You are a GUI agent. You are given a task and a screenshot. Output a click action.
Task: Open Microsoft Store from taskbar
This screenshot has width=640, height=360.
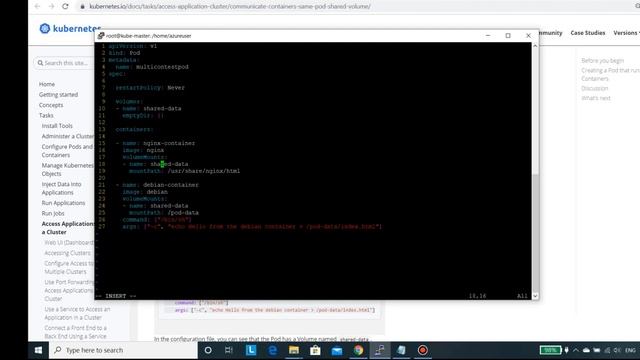(x=315, y=350)
